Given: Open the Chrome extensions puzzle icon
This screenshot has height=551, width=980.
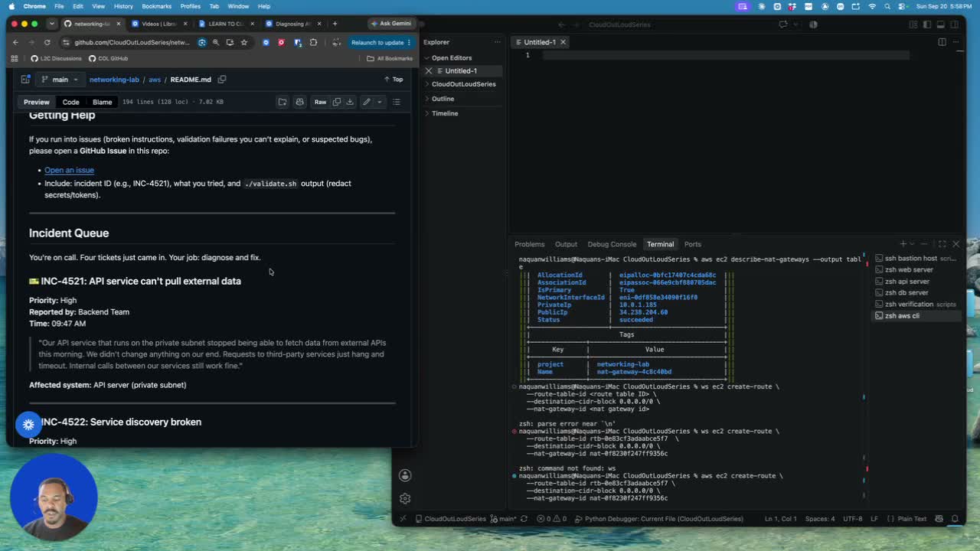Looking at the screenshot, I should point(313,43).
